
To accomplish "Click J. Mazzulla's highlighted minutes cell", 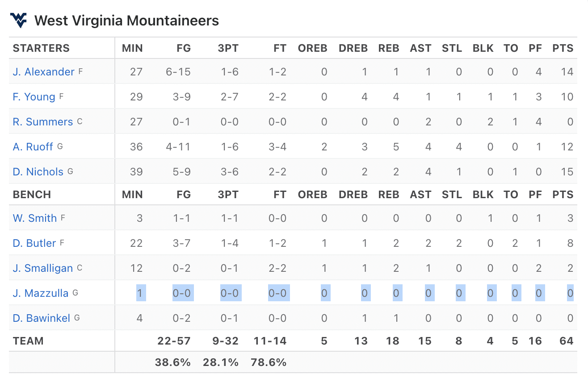I will click(x=139, y=293).
